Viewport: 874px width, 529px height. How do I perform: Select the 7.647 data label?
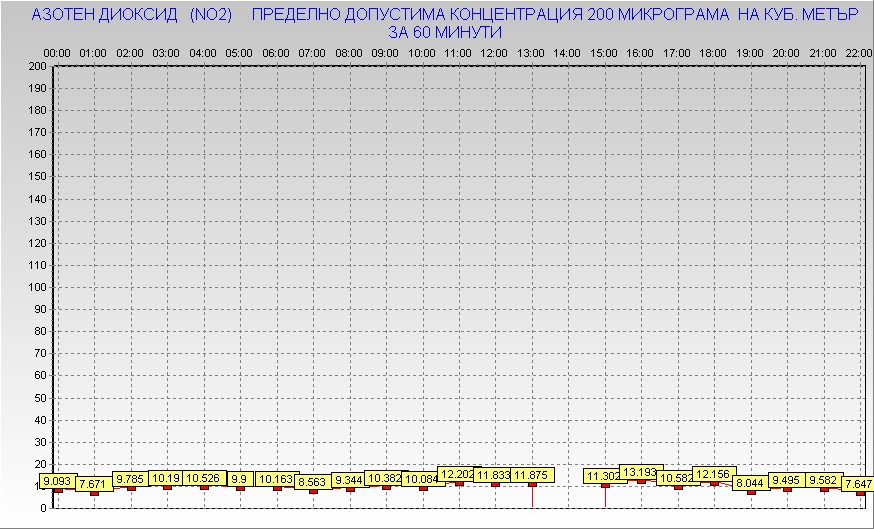point(858,484)
